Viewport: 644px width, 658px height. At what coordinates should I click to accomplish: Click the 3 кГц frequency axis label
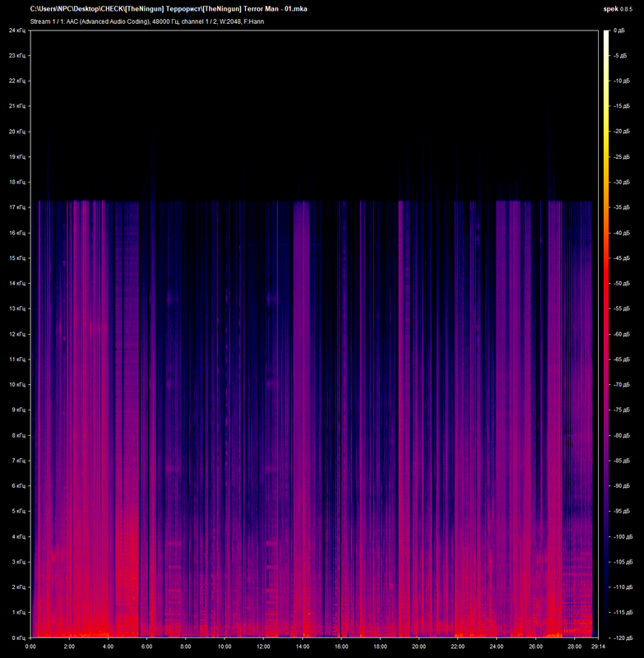click(x=18, y=562)
